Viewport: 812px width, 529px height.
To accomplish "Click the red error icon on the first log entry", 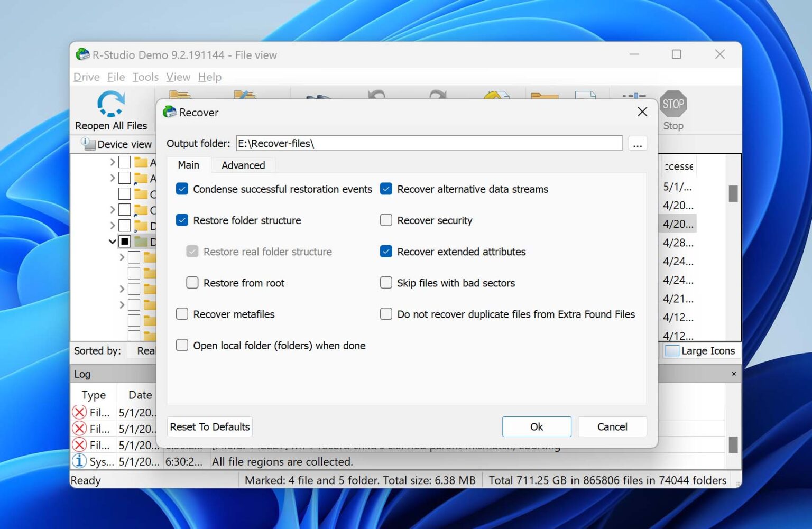I will [x=78, y=413].
